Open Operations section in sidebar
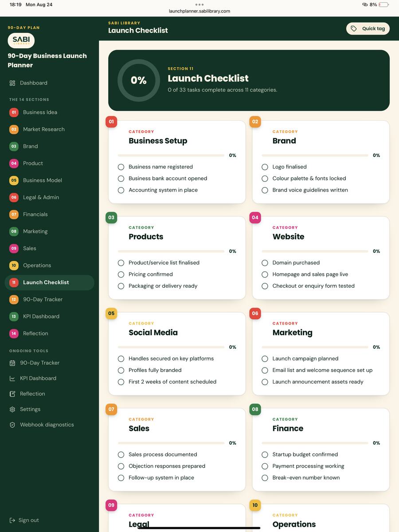Image resolution: width=399 pixels, height=532 pixels. pyautogui.click(x=49, y=266)
